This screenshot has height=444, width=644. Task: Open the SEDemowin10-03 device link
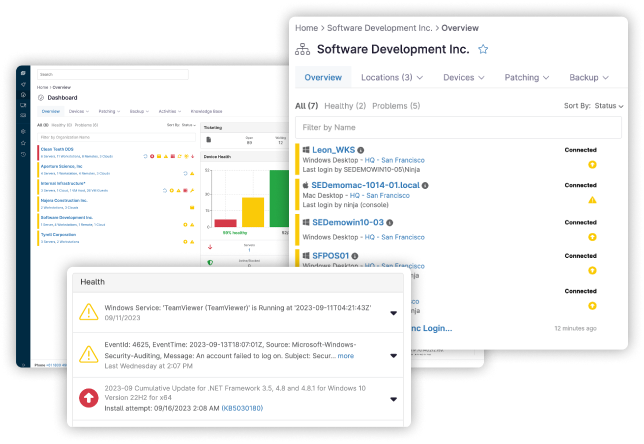(348, 222)
